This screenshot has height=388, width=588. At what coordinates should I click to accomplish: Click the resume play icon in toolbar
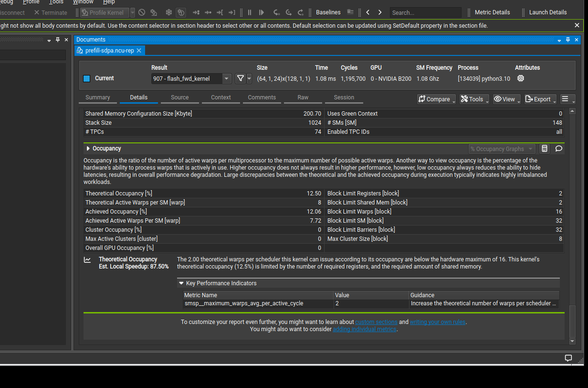click(x=262, y=12)
